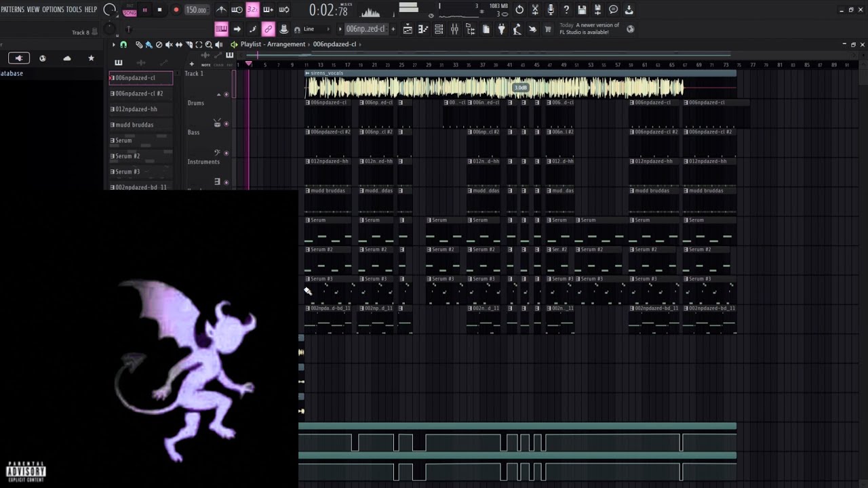Viewport: 868px width, 488px height.
Task: Toggle typing keyboard to piano icon
Action: coord(221,29)
